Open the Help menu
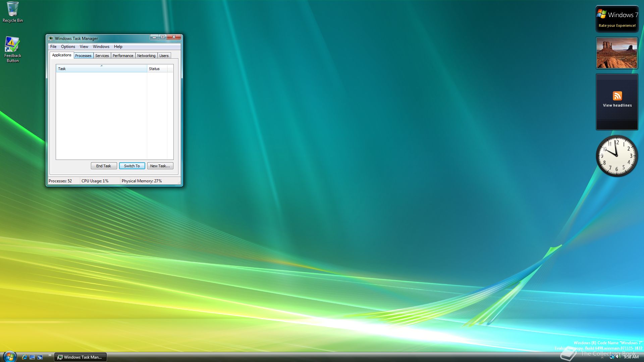644x362 pixels. click(x=118, y=47)
